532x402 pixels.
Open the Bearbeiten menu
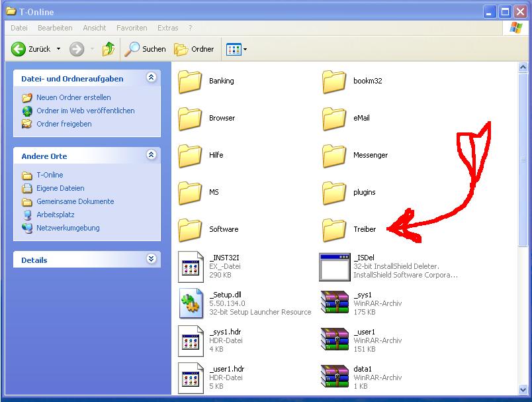tap(55, 28)
